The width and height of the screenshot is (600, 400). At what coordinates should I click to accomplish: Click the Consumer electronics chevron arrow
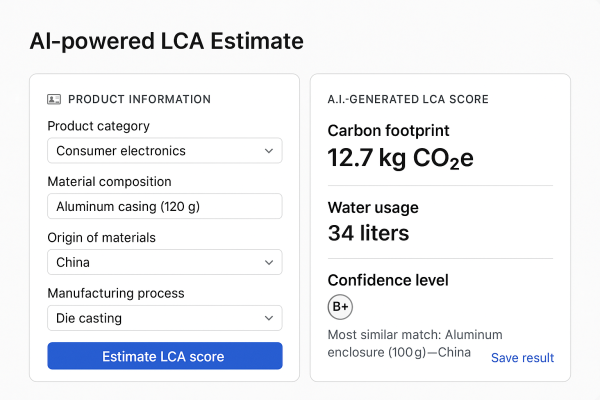(x=268, y=151)
